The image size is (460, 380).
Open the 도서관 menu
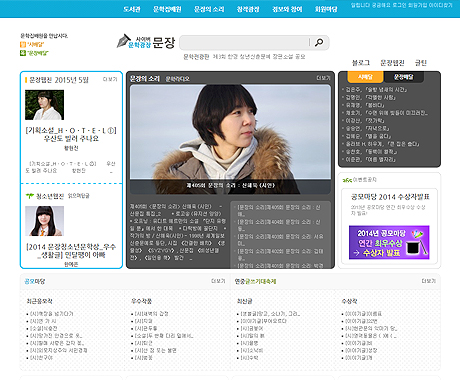click(x=132, y=9)
